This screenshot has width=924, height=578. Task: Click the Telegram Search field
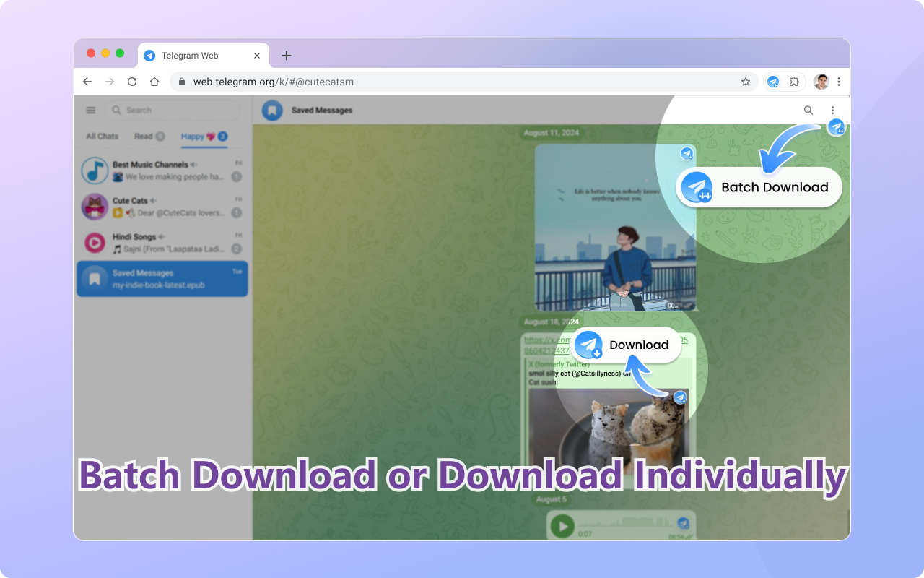(173, 111)
